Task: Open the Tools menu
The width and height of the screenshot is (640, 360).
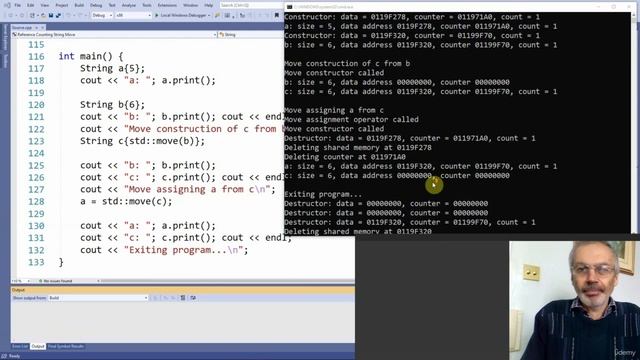Action: pyautogui.click(x=147, y=5)
